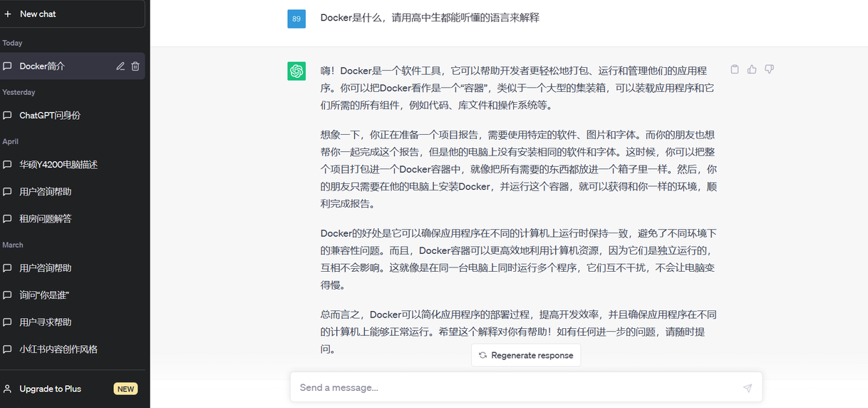Open the 租房问题解答 conversation
Screen dimensions: 868x408
pyautogui.click(x=73, y=219)
